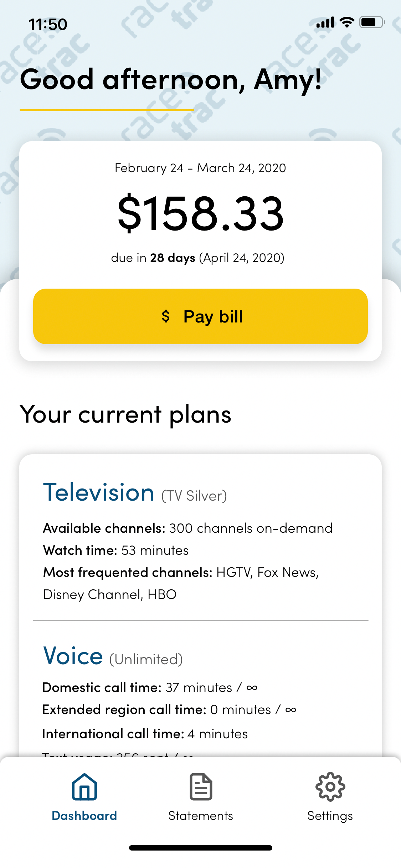This screenshot has width=401, height=868.
Task: Open the Settings gear icon
Action: point(330,786)
